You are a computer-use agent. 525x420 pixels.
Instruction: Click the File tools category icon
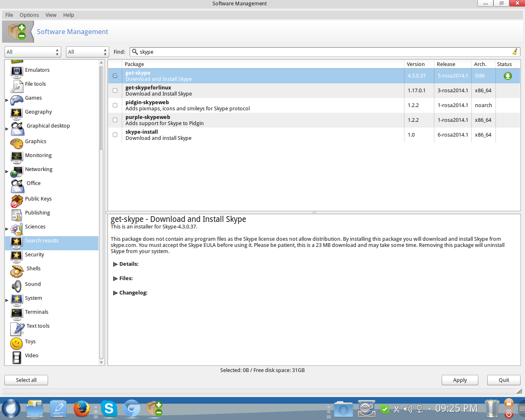click(x=17, y=86)
